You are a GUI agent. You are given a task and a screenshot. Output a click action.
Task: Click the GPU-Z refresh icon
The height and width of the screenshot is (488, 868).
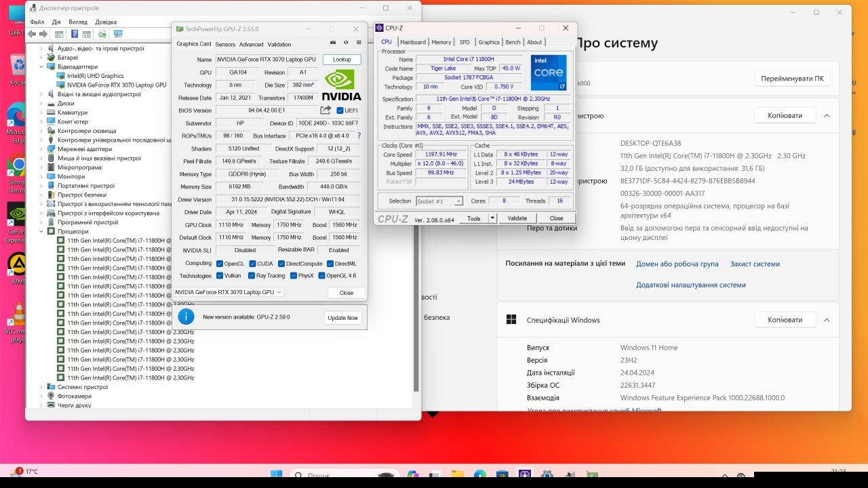tap(346, 44)
